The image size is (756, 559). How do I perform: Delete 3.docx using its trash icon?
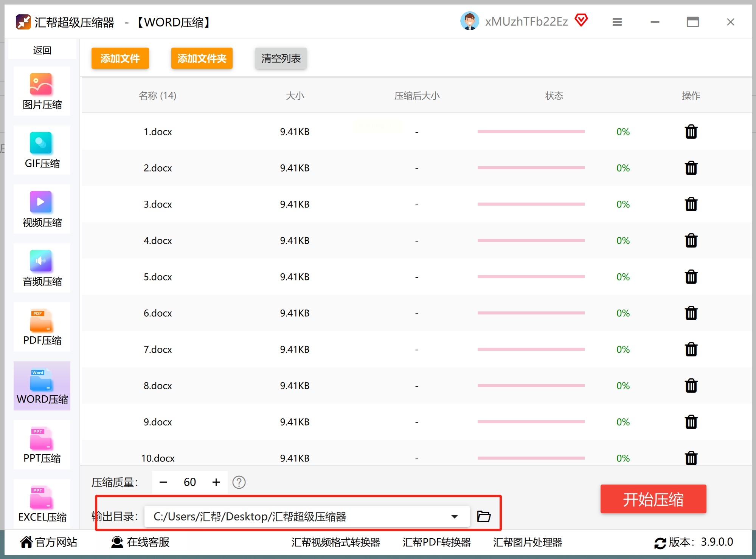[x=691, y=204]
